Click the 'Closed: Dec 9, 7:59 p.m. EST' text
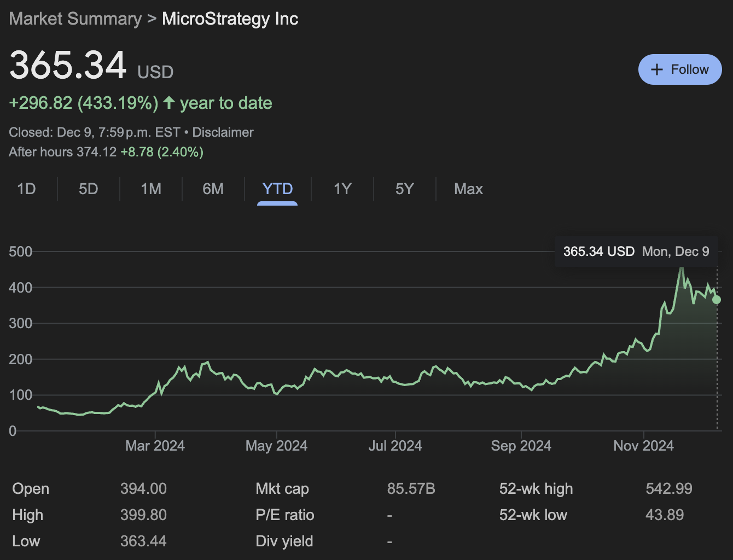 pyautogui.click(x=95, y=132)
